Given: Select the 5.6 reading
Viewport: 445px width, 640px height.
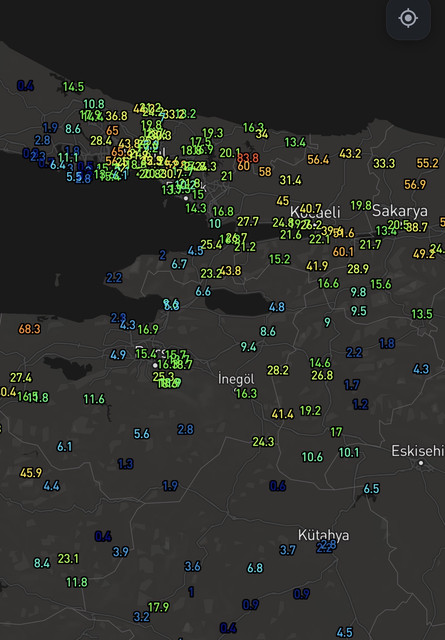Looking at the screenshot, I should click(x=142, y=434).
